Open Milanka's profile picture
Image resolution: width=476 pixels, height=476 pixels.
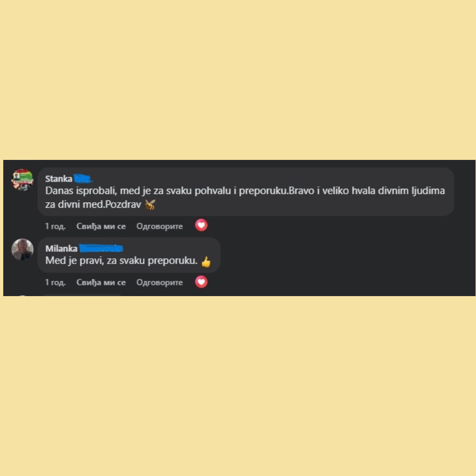[22, 250]
